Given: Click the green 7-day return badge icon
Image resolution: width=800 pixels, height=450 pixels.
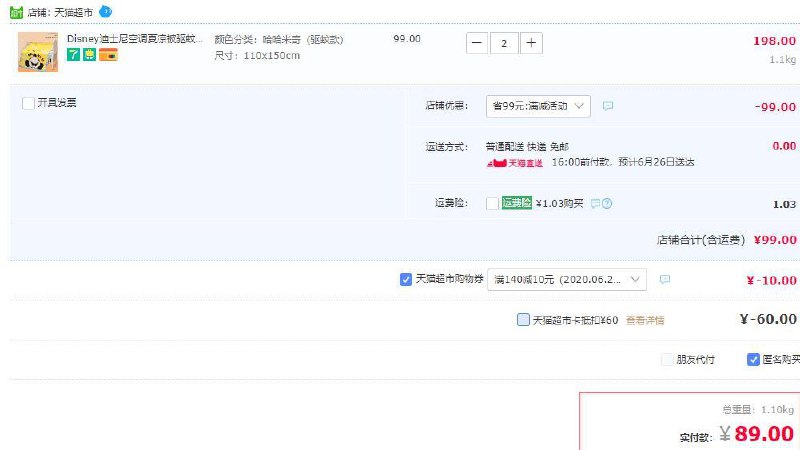Looking at the screenshot, I should [x=73, y=55].
